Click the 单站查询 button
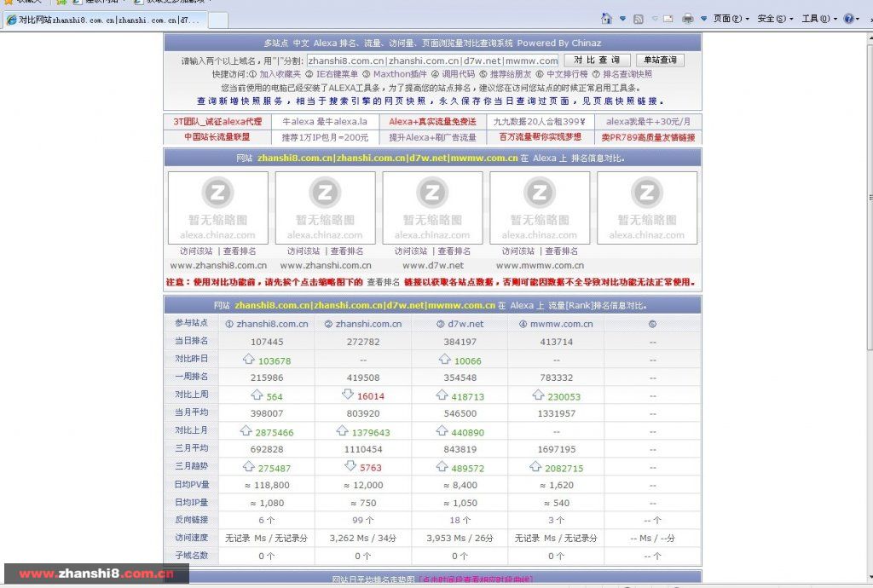This screenshot has width=873, height=588. point(660,61)
